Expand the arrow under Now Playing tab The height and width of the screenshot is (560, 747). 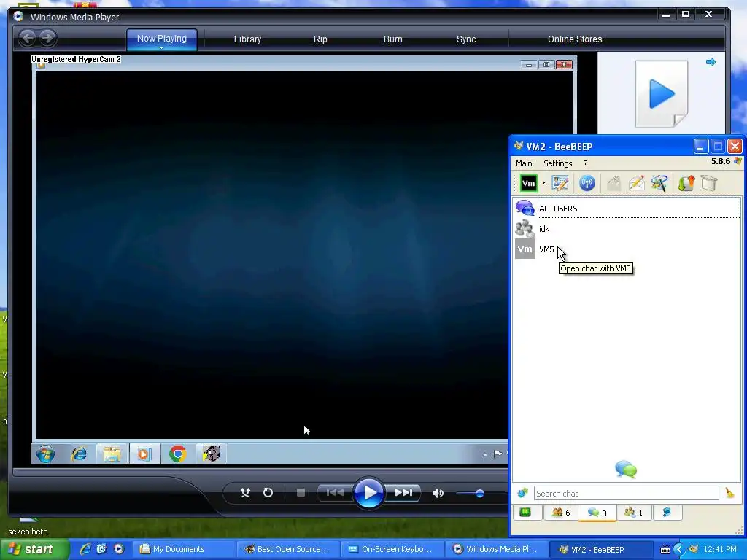click(161, 47)
